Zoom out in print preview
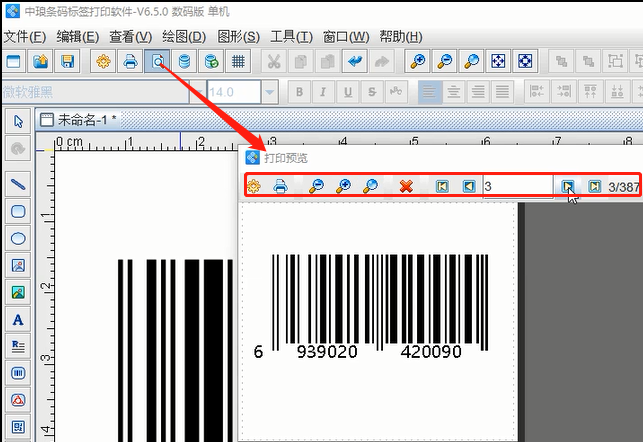Image resolution: width=643 pixels, height=442 pixels. point(316,187)
